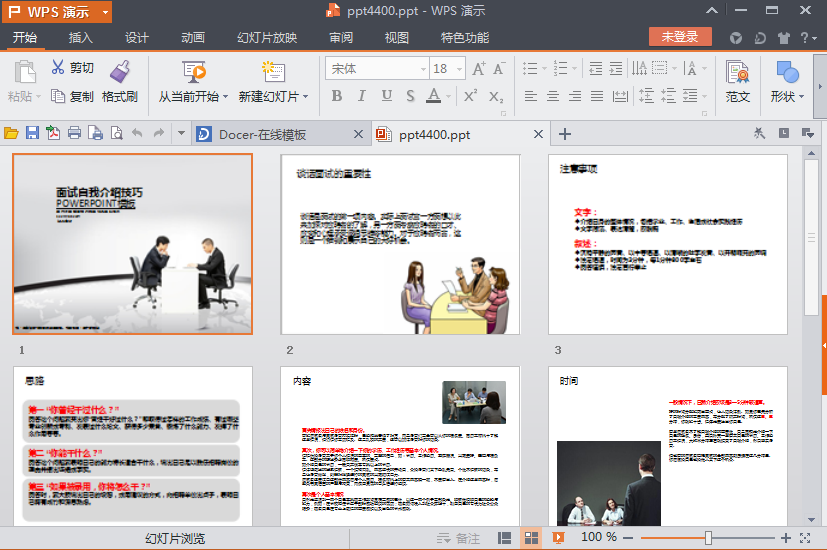The width and height of the screenshot is (827, 550).
Task: Open the 范文 template icon
Action: (x=738, y=72)
